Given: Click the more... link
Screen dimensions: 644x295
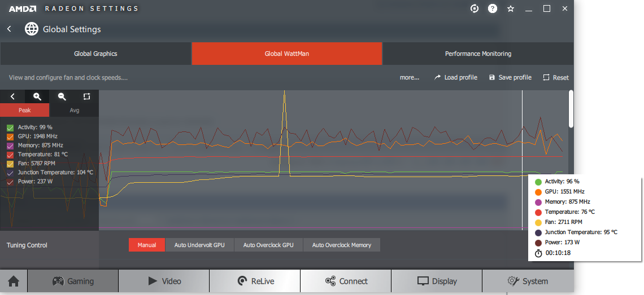Looking at the screenshot, I should click(410, 77).
